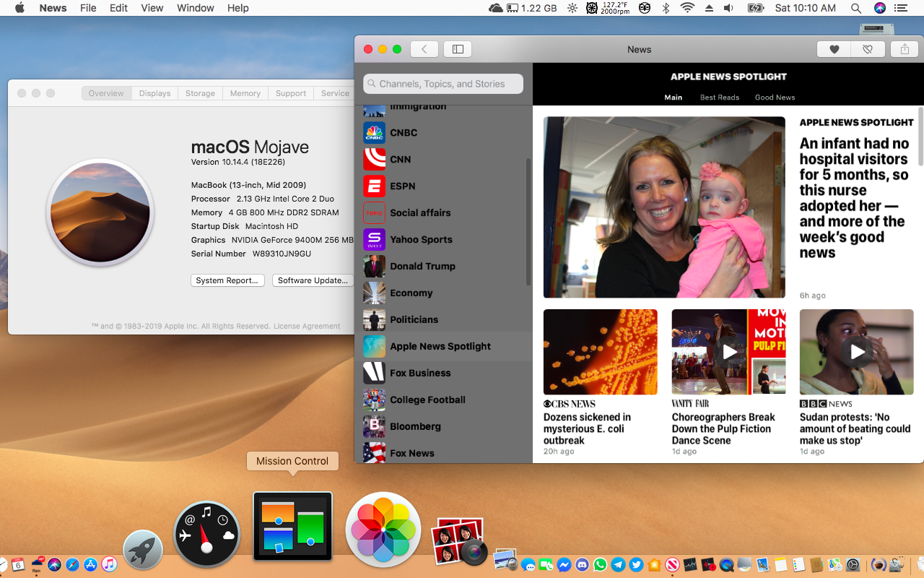
Task: Open Twitter from the Dock
Action: [636, 565]
